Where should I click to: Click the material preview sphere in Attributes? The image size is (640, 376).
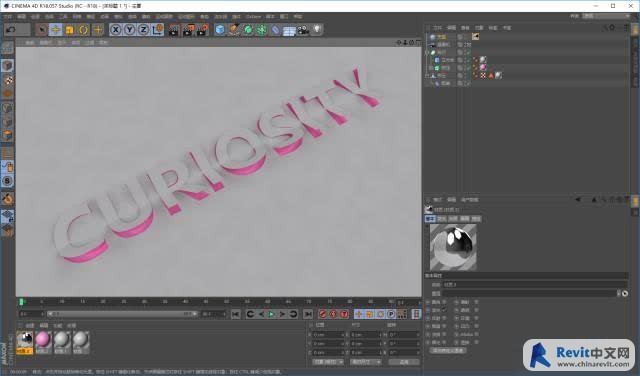[x=453, y=247]
